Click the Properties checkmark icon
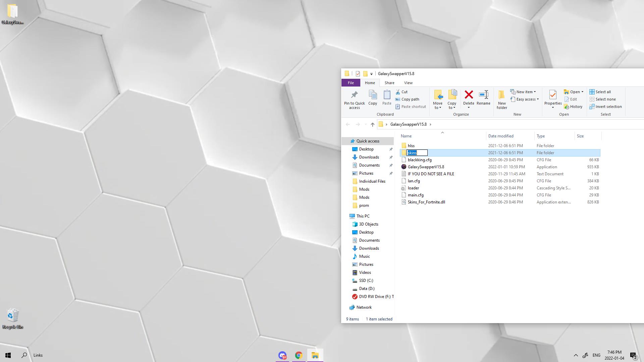The height and width of the screenshot is (362, 644). pyautogui.click(x=552, y=95)
